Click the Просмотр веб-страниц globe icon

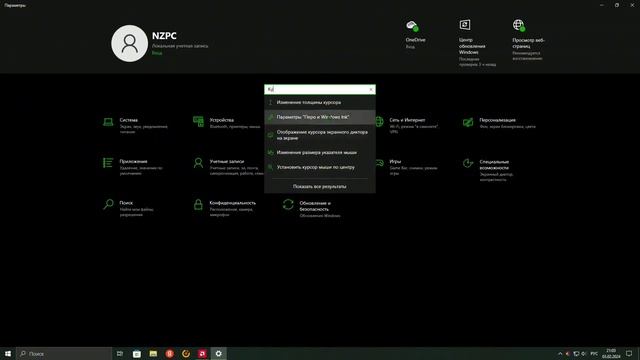tap(519, 25)
